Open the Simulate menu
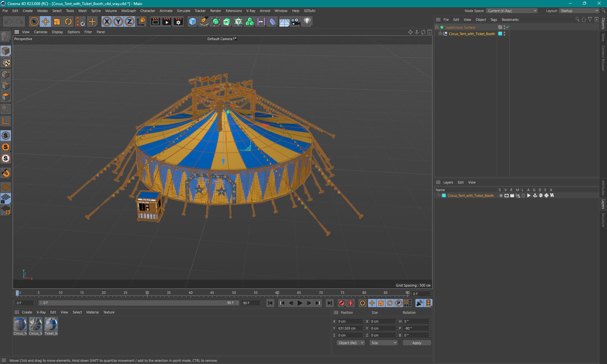Image resolution: width=607 pixels, height=364 pixels. [x=183, y=11]
